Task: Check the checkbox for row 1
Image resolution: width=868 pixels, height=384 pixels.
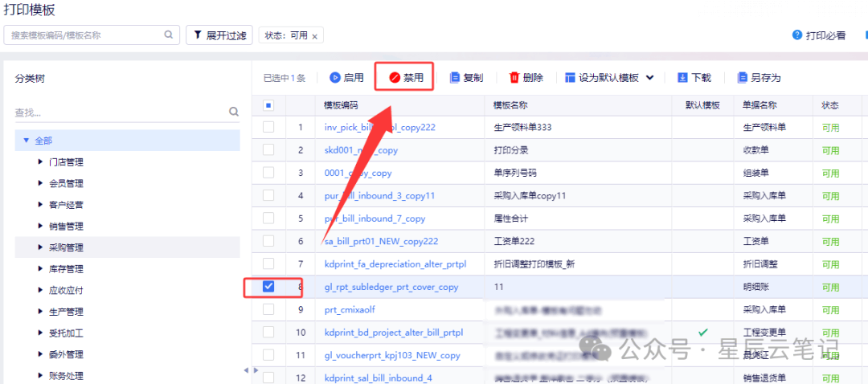Action: pos(268,127)
